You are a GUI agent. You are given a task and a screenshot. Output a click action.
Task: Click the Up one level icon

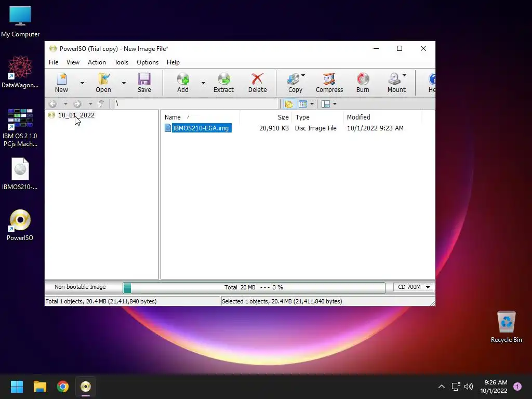(x=101, y=104)
